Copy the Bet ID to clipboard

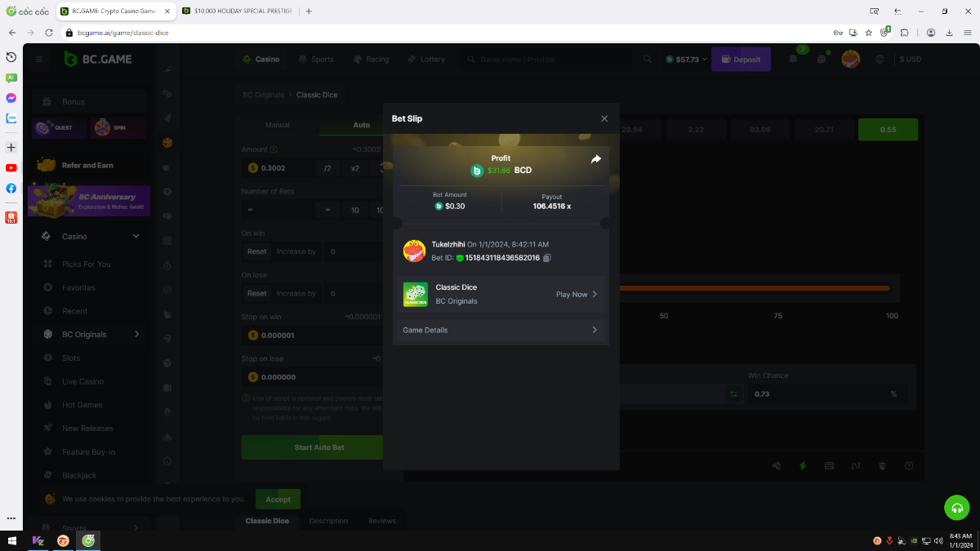(x=547, y=258)
